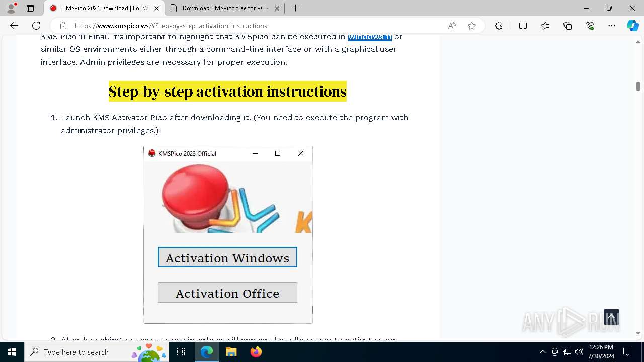The height and width of the screenshot is (362, 644).
Task: Click the taskbar search box
Action: coord(97,352)
